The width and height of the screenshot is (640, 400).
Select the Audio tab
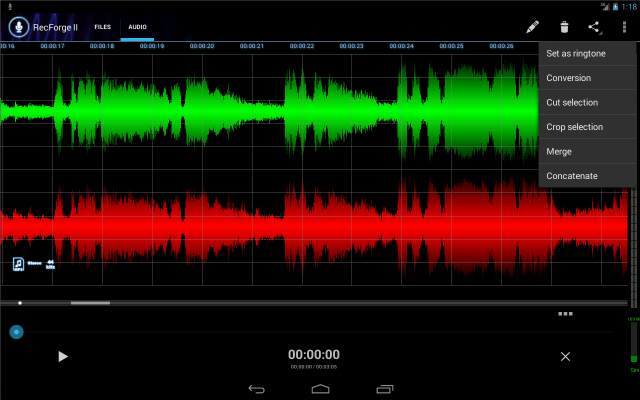point(137,27)
